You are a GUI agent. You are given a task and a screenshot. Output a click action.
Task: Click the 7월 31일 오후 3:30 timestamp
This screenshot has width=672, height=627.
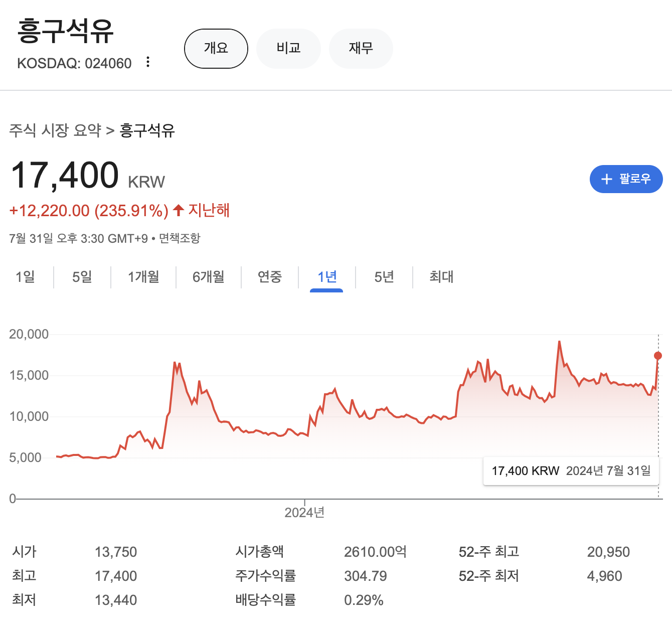coord(79,238)
